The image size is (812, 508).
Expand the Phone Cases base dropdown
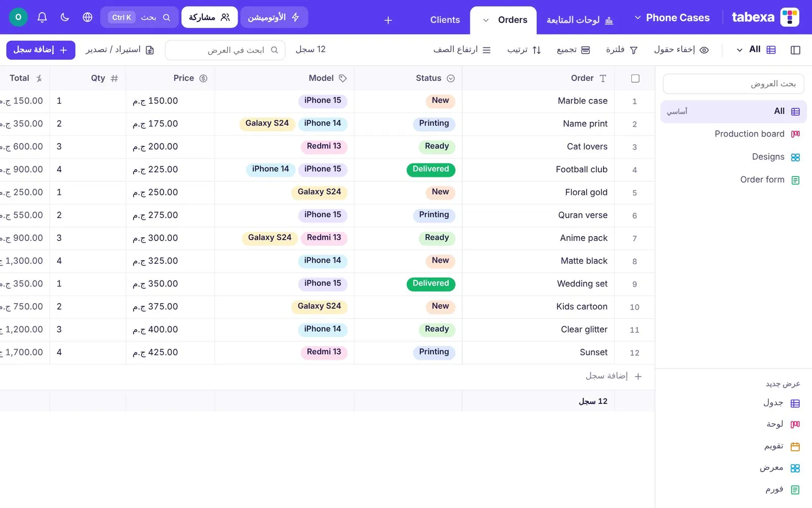tap(638, 18)
